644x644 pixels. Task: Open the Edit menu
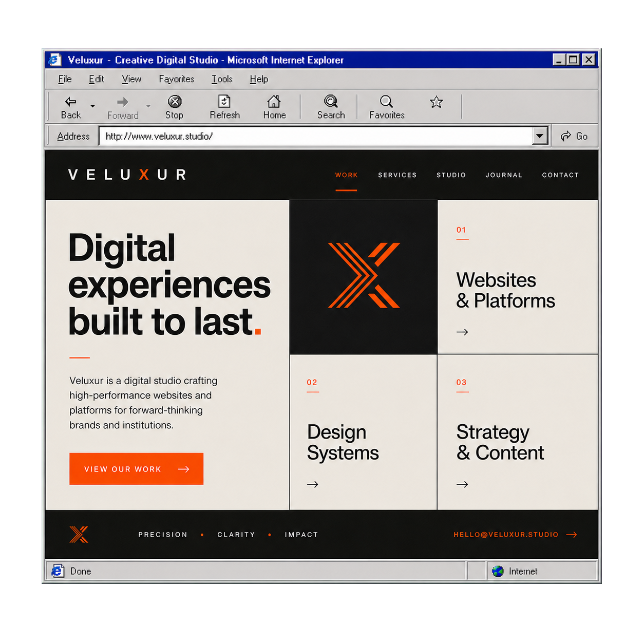[96, 79]
